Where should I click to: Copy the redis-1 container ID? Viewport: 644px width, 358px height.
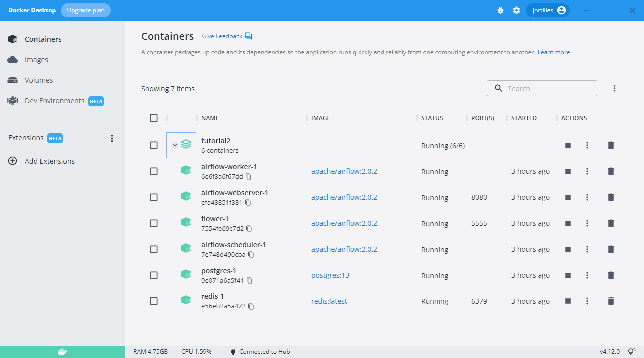251,306
